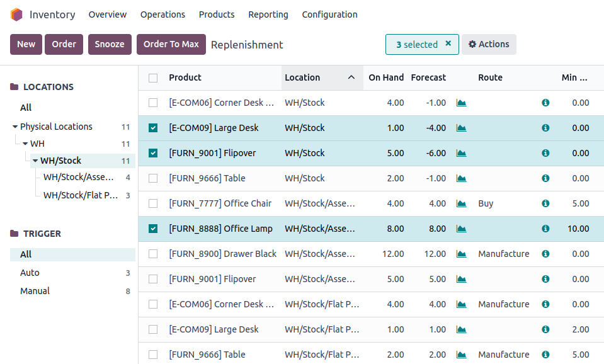Click the Odoo Inventory app logo icon
The image size is (604, 364).
[x=16, y=14]
